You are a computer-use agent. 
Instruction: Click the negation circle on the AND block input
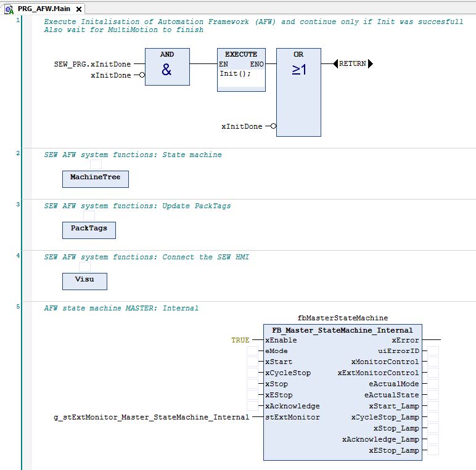[142, 76]
